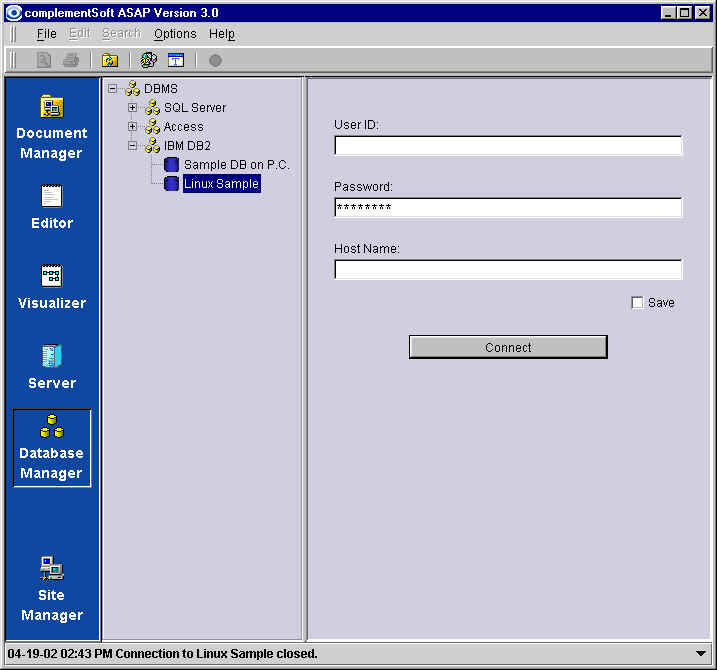Click the globe network toolbar icon

click(x=148, y=60)
